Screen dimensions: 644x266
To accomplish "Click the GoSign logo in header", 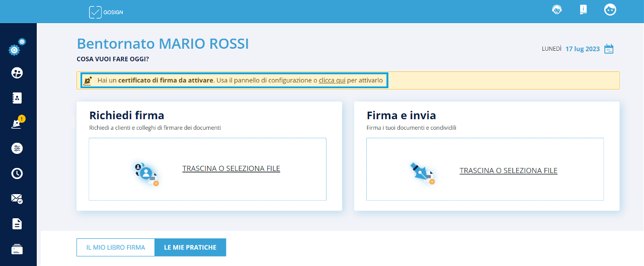I will click(106, 12).
